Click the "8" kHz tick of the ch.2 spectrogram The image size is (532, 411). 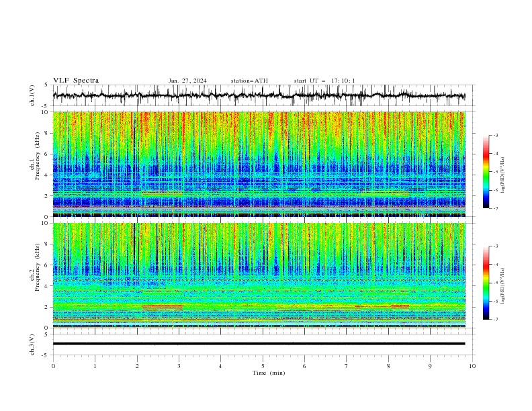pyautogui.click(x=47, y=244)
